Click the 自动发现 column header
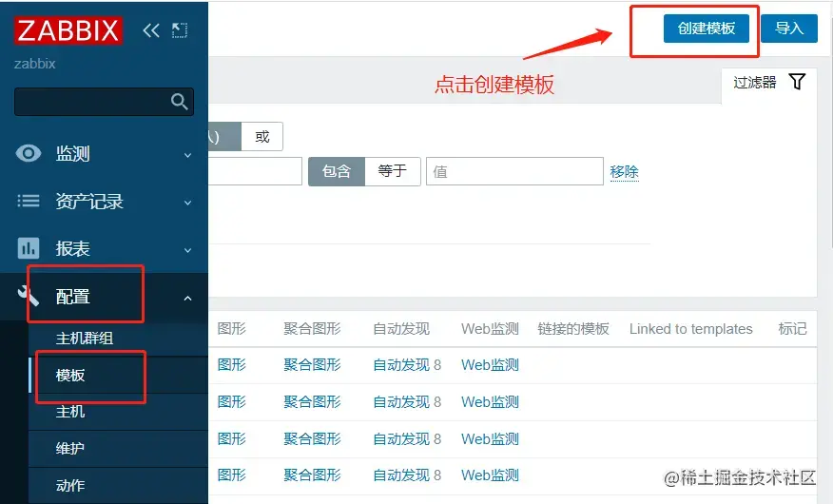 [401, 329]
